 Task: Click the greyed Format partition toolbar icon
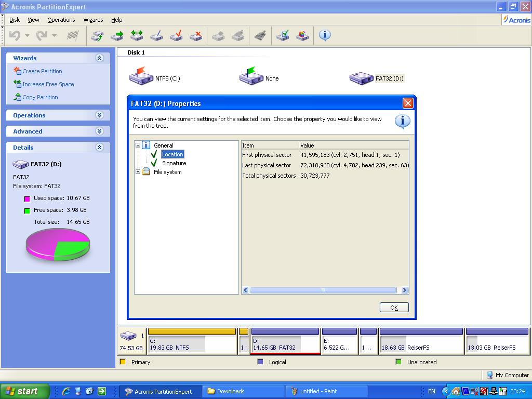pos(238,35)
